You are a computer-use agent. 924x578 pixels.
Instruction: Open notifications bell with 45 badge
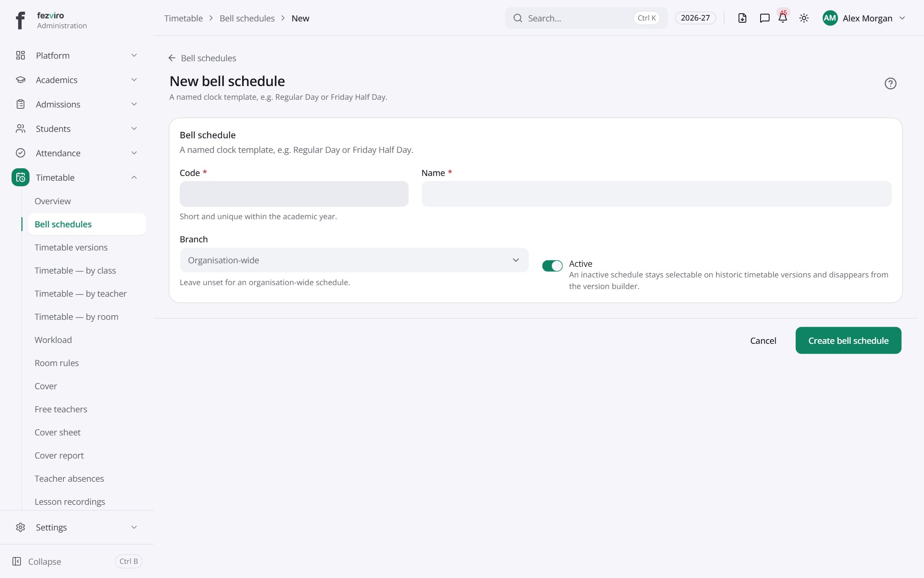tap(783, 18)
